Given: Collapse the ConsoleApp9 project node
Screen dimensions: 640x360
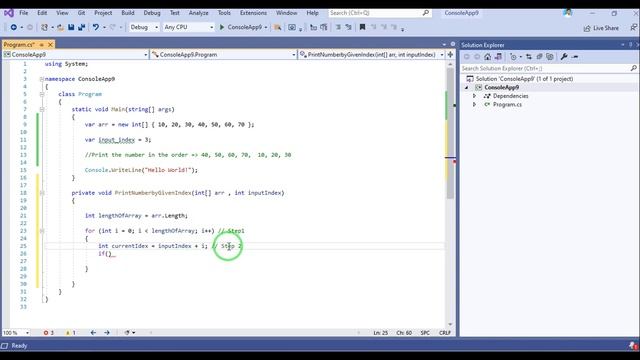Looking at the screenshot, I should pyautogui.click(x=467, y=87).
